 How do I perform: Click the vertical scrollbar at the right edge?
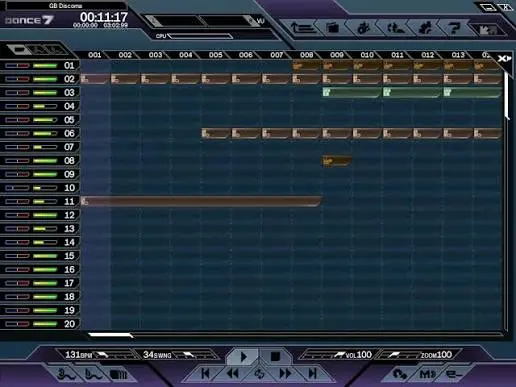(507, 95)
